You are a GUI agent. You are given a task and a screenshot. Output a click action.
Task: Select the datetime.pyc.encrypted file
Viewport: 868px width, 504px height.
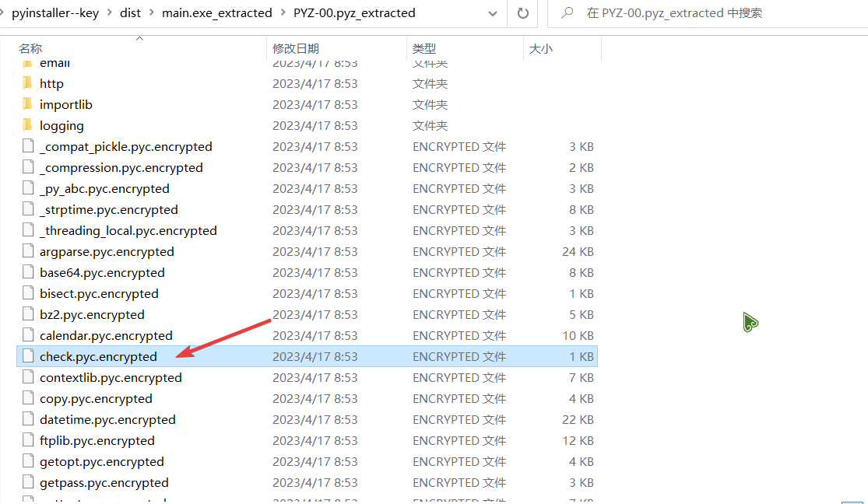[107, 419]
